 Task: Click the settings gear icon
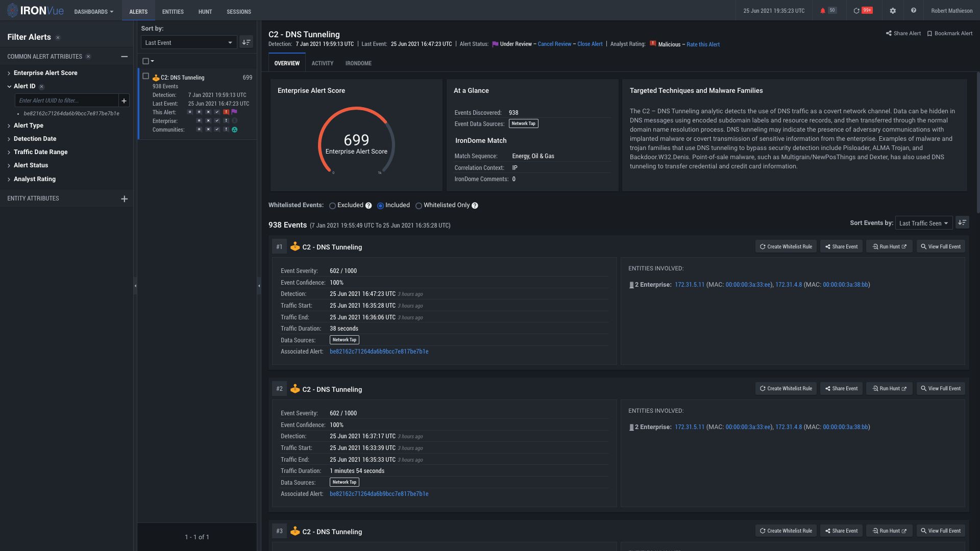(893, 11)
